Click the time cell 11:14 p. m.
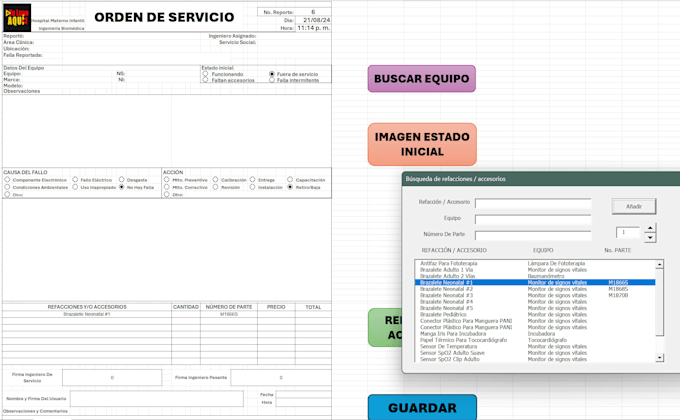Screen dimensions: 680x420 pos(313,28)
